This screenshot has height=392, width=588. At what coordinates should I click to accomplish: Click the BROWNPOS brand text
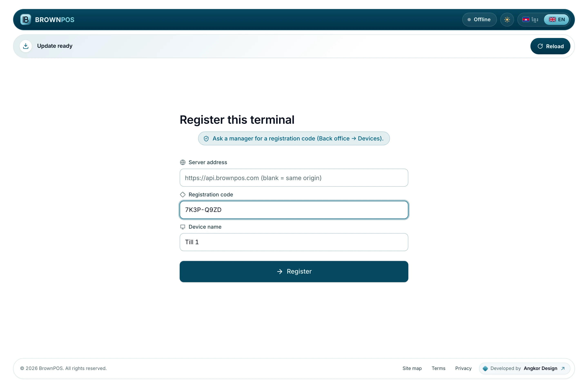coord(55,20)
